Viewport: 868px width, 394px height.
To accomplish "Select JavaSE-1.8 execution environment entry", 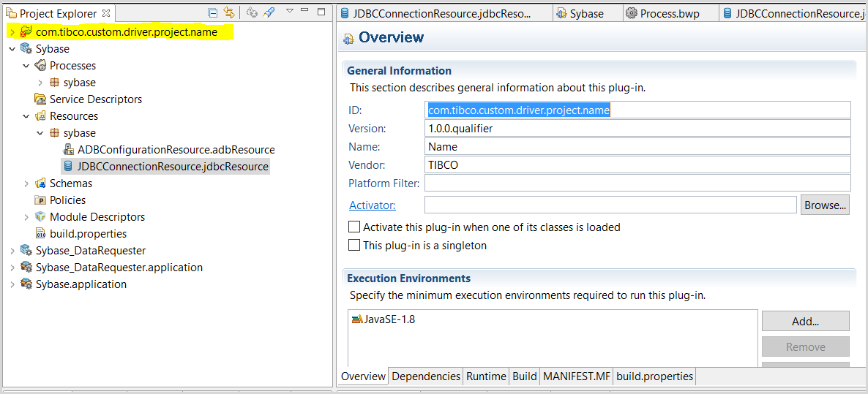I will pyautogui.click(x=383, y=319).
